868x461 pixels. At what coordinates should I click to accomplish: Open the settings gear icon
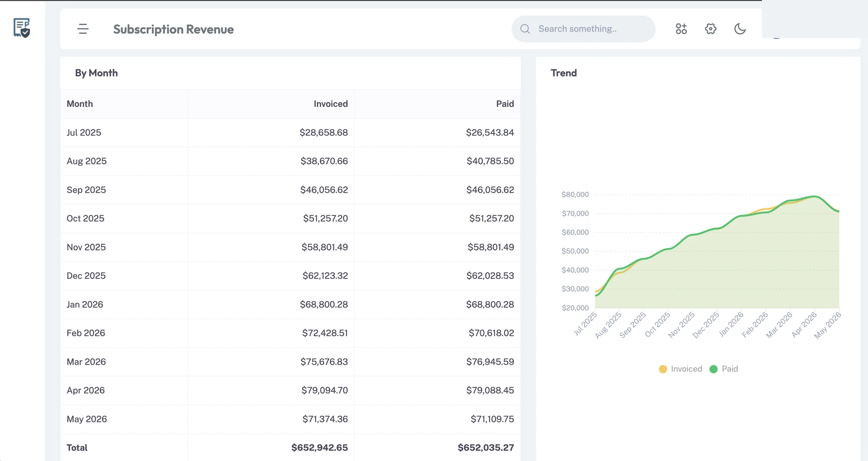tap(710, 29)
